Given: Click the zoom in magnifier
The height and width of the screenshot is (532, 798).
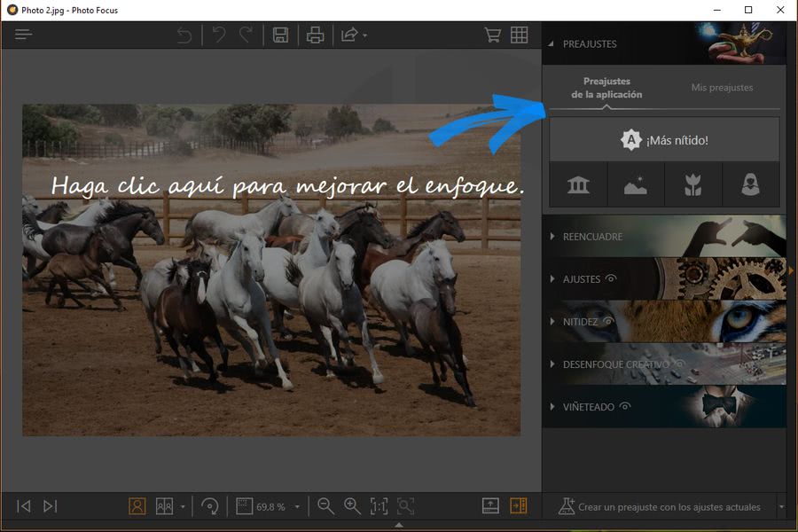Looking at the screenshot, I should click(352, 506).
